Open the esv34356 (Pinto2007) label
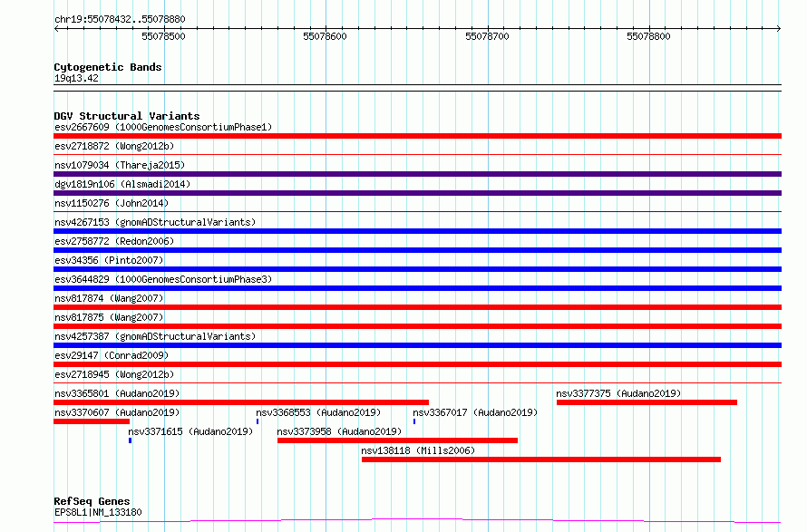 (x=109, y=260)
